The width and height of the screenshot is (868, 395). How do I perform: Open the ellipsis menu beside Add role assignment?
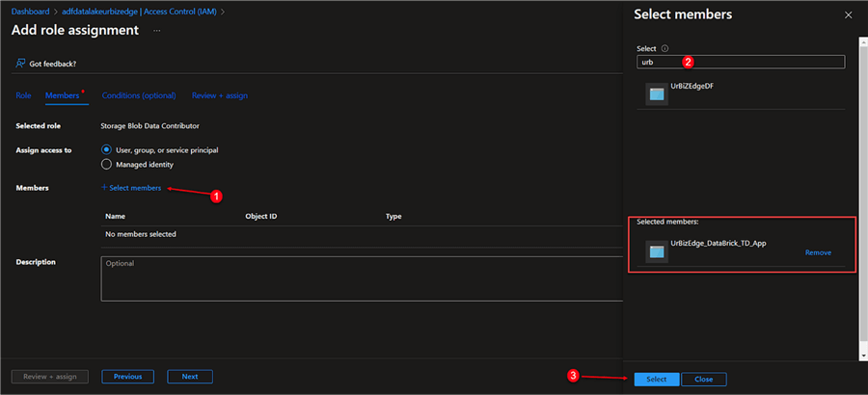pyautogui.click(x=156, y=31)
